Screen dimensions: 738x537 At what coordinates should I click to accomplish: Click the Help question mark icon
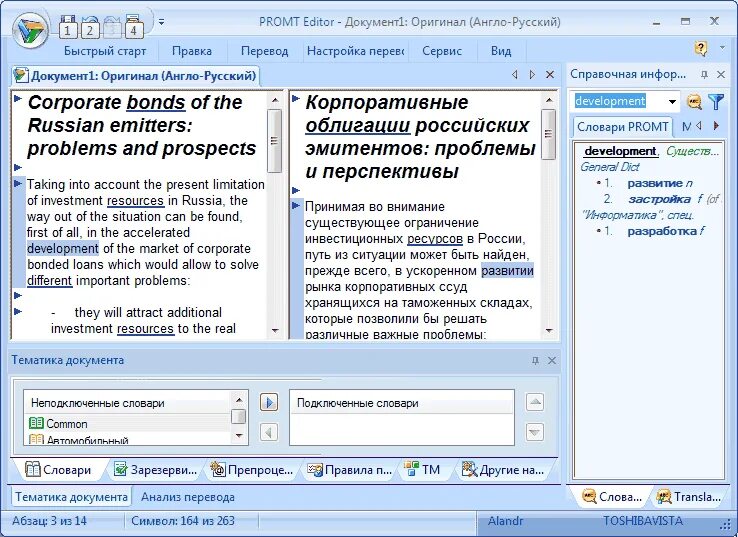point(700,48)
